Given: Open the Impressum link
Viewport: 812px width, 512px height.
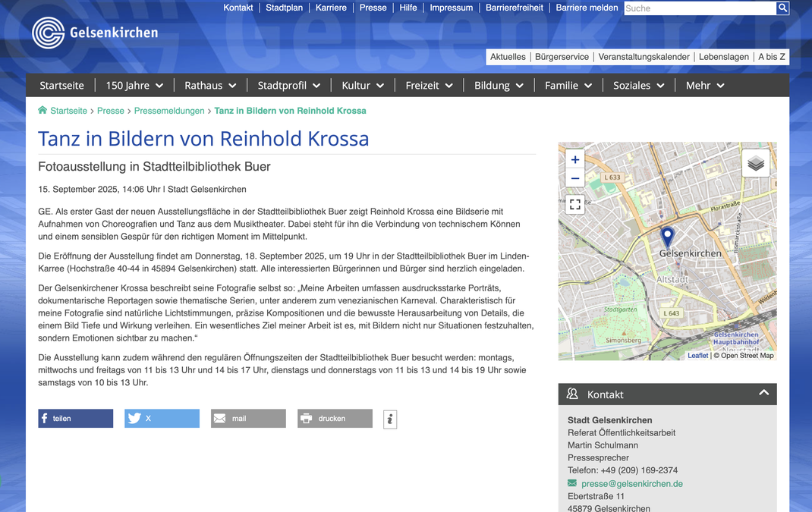Looking at the screenshot, I should point(451,8).
